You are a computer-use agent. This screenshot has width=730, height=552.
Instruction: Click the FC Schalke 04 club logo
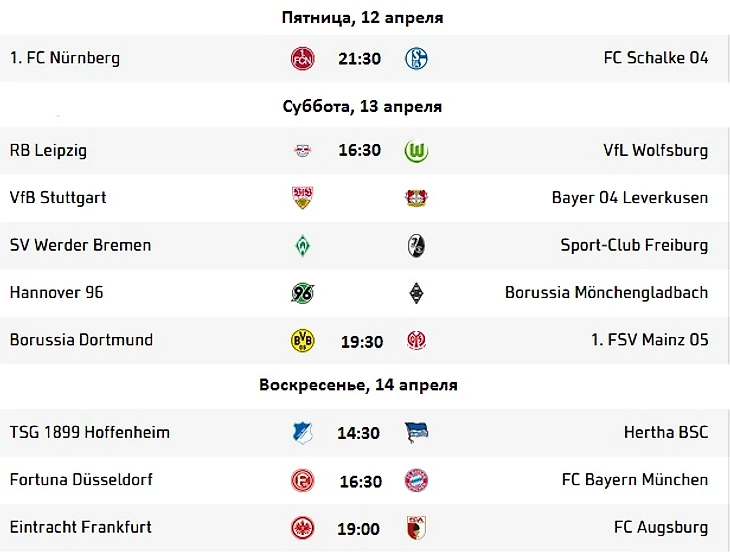point(416,58)
